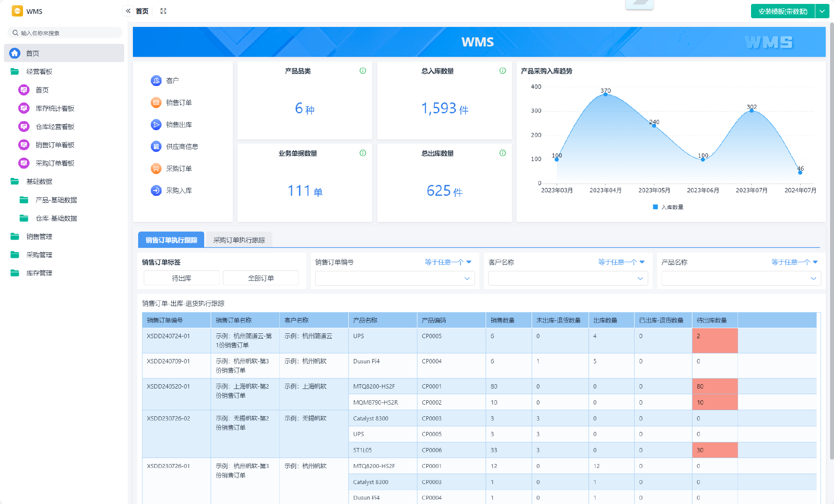The height and width of the screenshot is (504, 834).
Task: Open 采购入库 shortcut icon
Action: (156, 191)
